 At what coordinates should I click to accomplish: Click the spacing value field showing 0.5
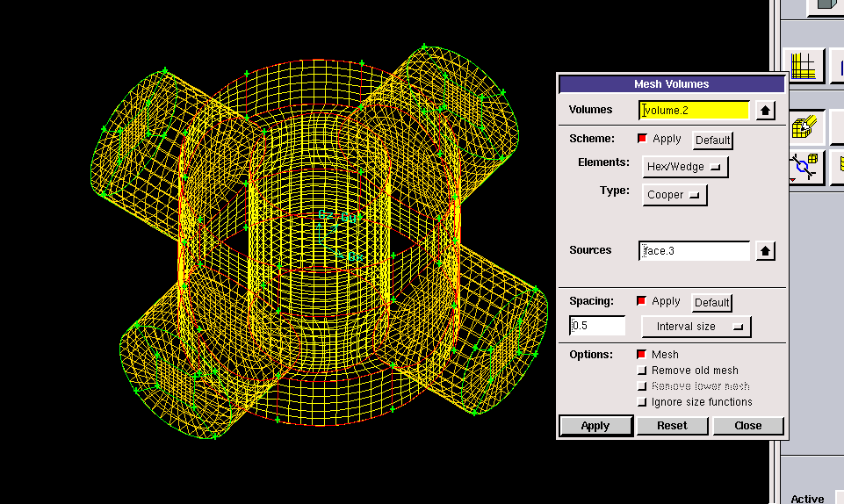[x=597, y=327]
